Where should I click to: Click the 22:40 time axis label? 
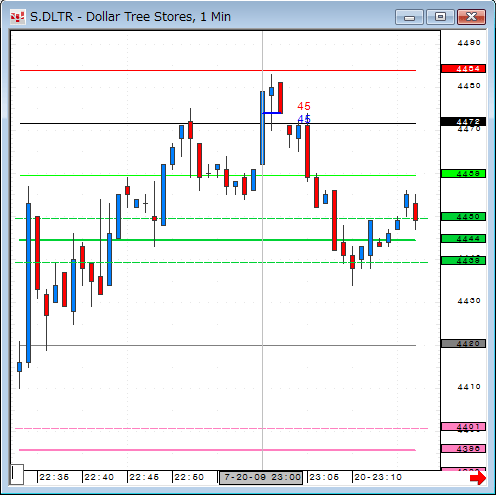pyautogui.click(x=99, y=477)
